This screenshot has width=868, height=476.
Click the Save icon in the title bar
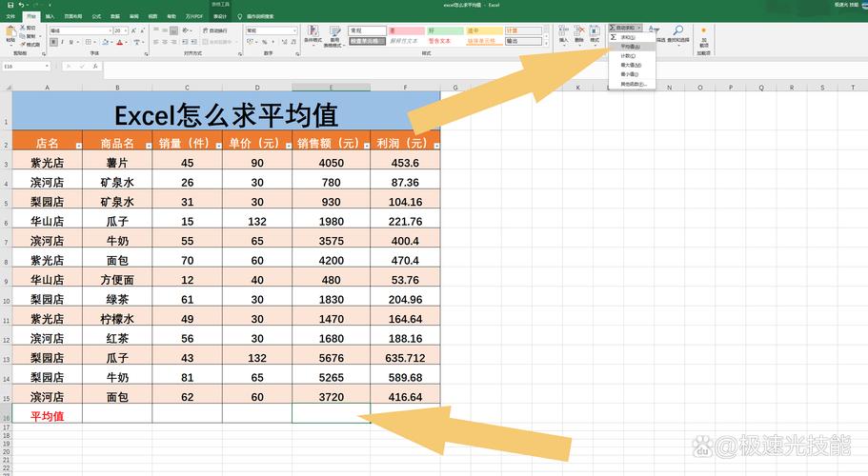click(x=10, y=5)
